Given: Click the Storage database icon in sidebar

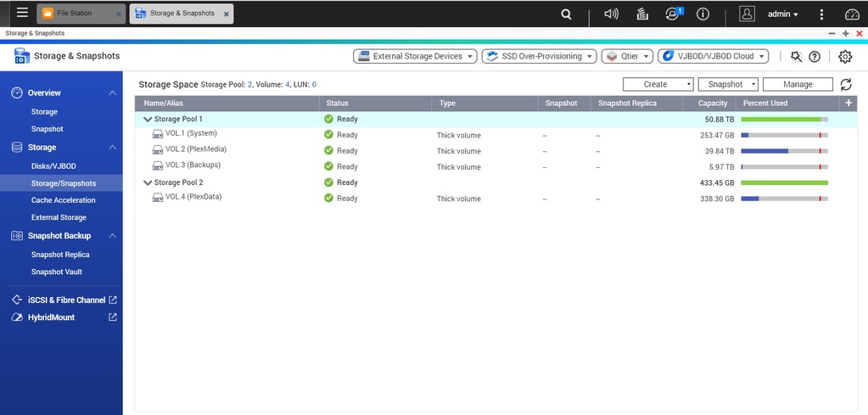Looking at the screenshot, I should (17, 147).
